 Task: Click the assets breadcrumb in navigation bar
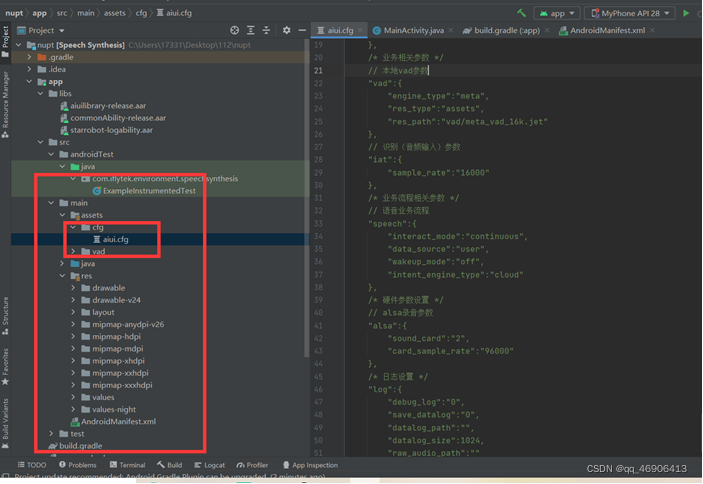click(x=115, y=13)
